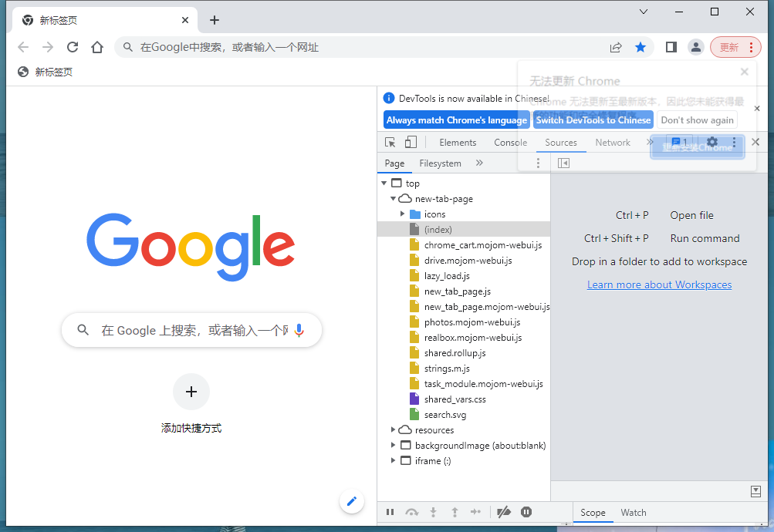This screenshot has width=774, height=532.
Task: Click the red 更新 update button
Action: pyautogui.click(x=735, y=47)
